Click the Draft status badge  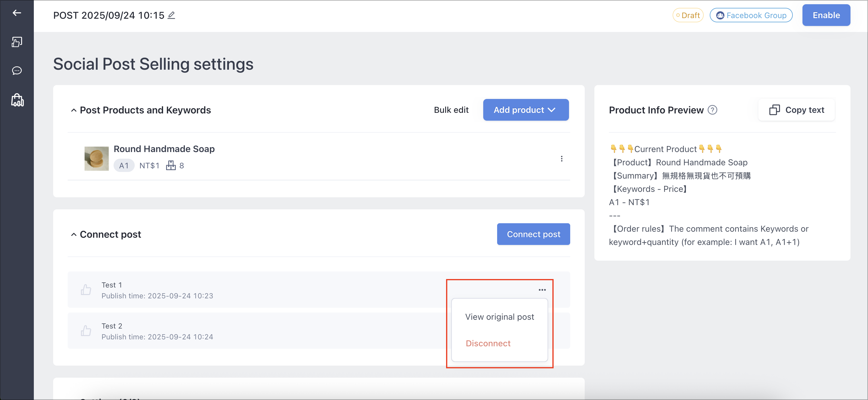[688, 15]
